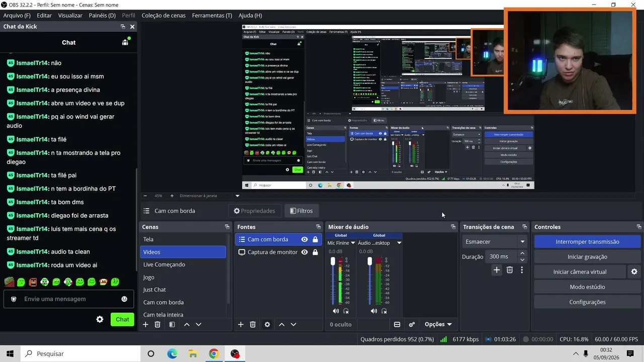Open the preview zoom scaling dropdown
The height and width of the screenshot is (362, 644).
click(x=237, y=196)
